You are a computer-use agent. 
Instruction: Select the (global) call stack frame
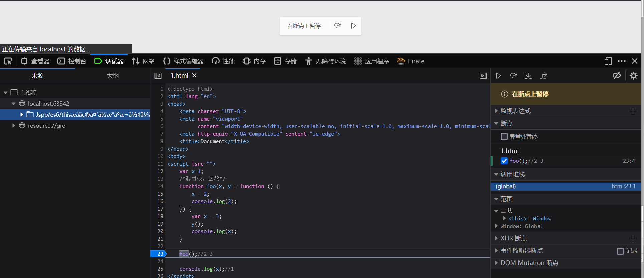coord(566,186)
